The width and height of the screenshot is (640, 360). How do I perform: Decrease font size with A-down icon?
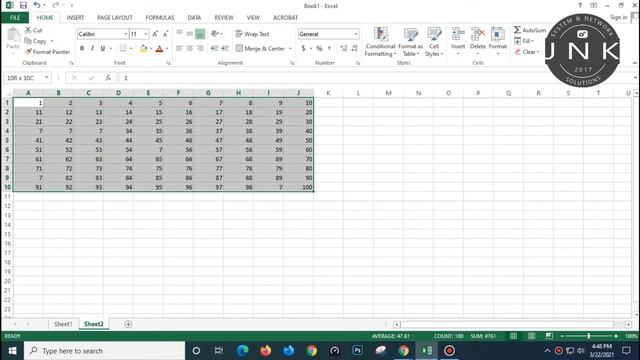pyautogui.click(x=165, y=34)
